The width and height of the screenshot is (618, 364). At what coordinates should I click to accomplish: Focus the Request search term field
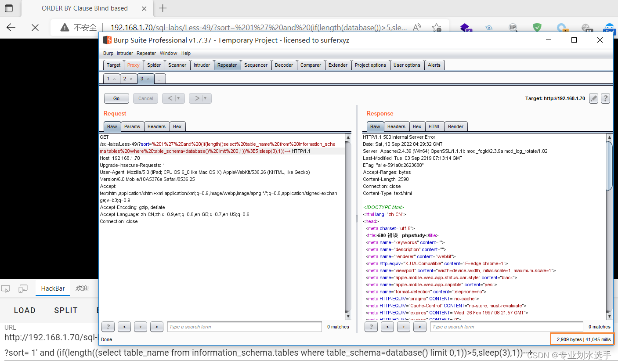(x=245, y=327)
